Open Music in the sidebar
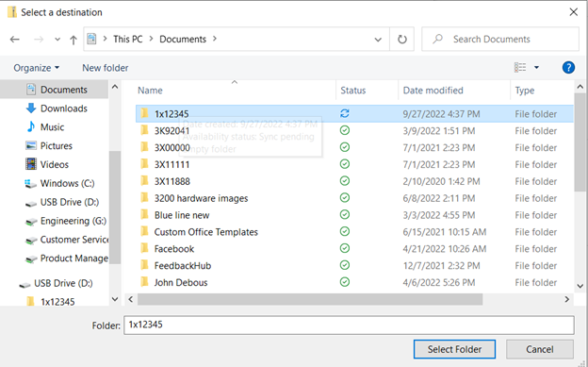The height and width of the screenshot is (367, 588). tap(52, 127)
